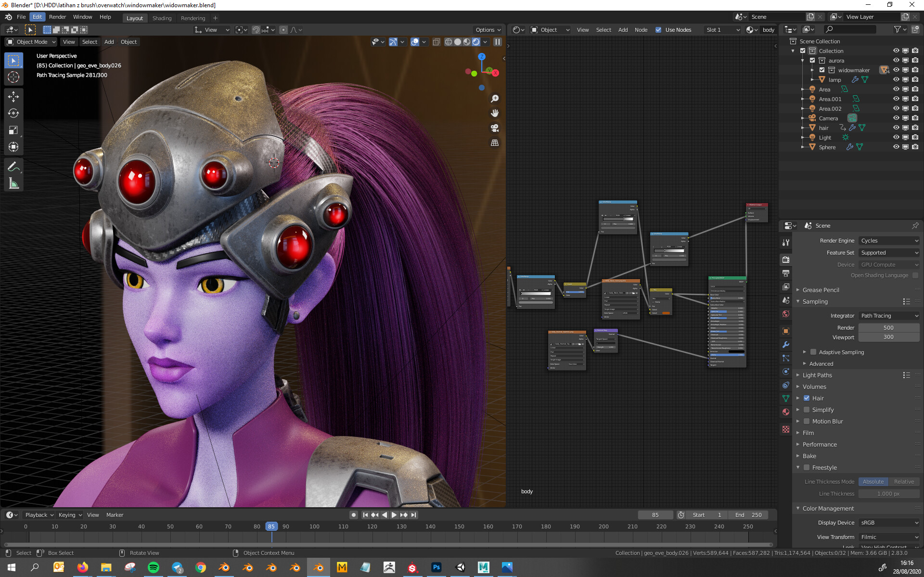The width and height of the screenshot is (924, 577).
Task: Open the Render Engine dropdown
Action: 888,240
